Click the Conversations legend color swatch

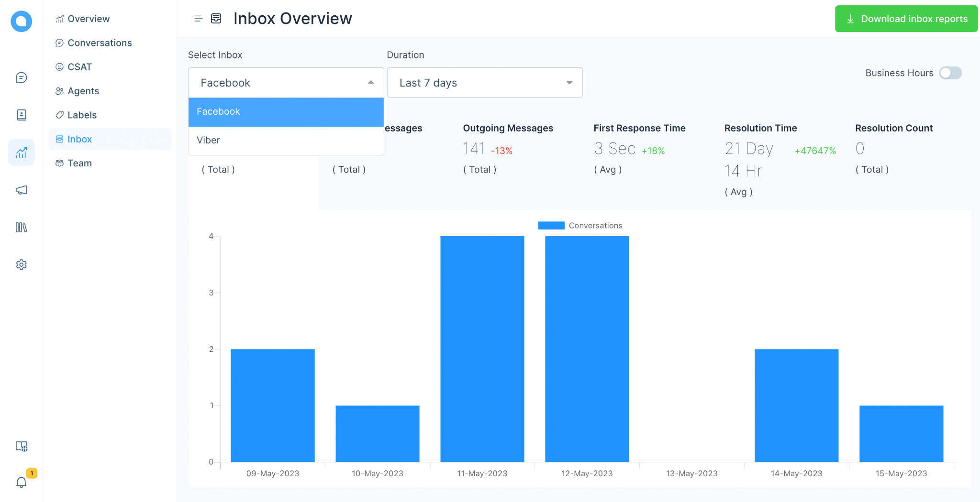click(551, 226)
